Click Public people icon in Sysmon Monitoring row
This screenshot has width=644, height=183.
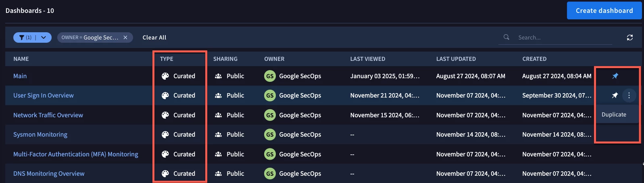[x=218, y=135]
